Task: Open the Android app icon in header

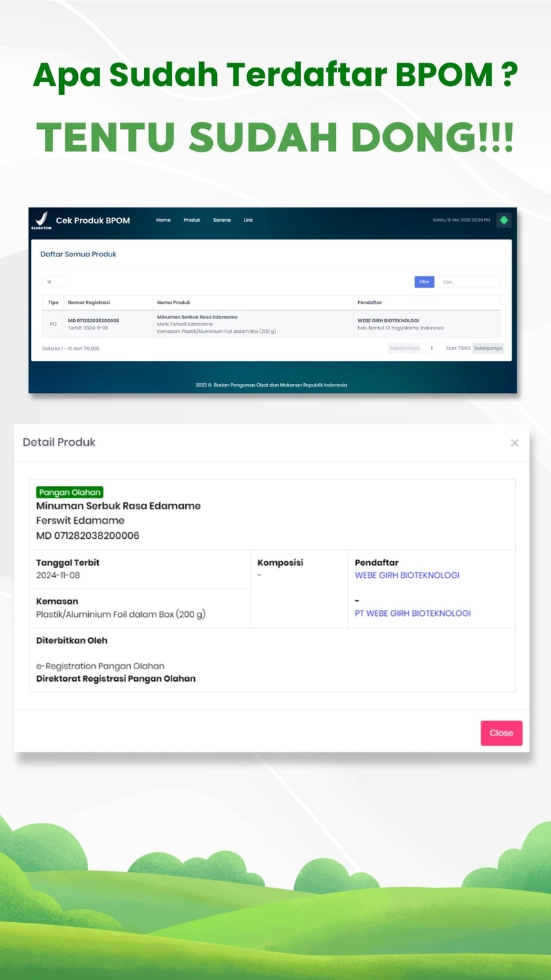Action: tap(503, 221)
